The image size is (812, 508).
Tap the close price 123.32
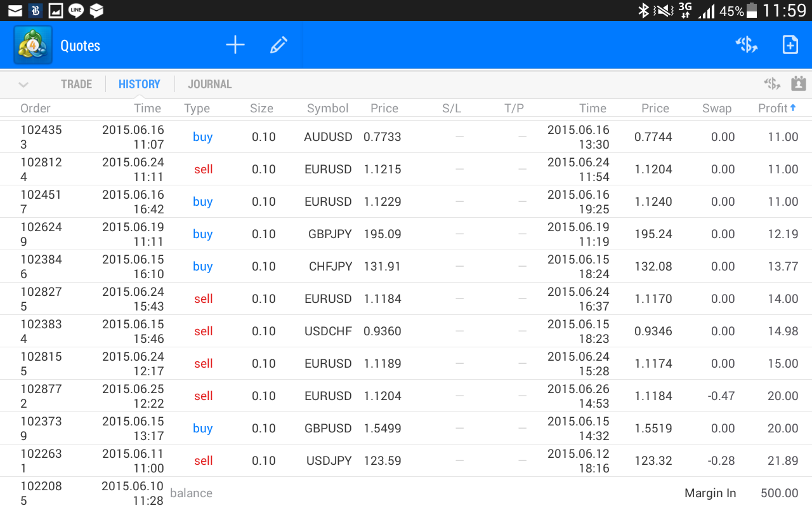653,460
